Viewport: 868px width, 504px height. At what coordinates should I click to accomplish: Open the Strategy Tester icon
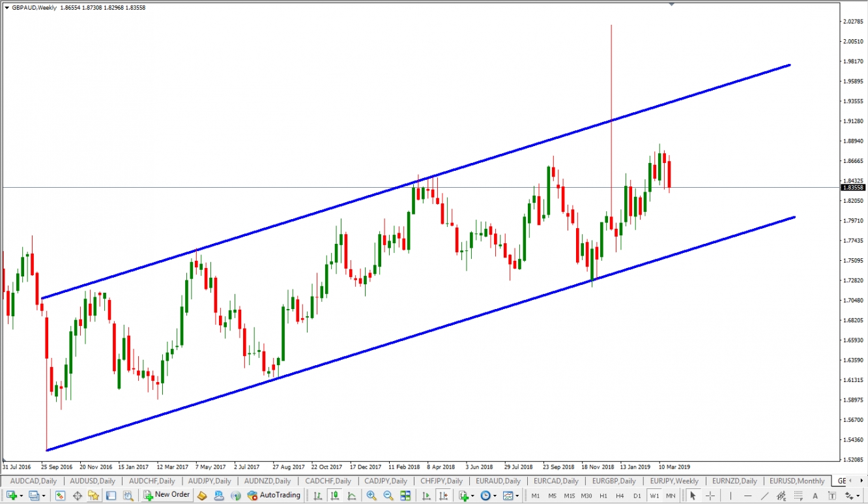pos(128,496)
